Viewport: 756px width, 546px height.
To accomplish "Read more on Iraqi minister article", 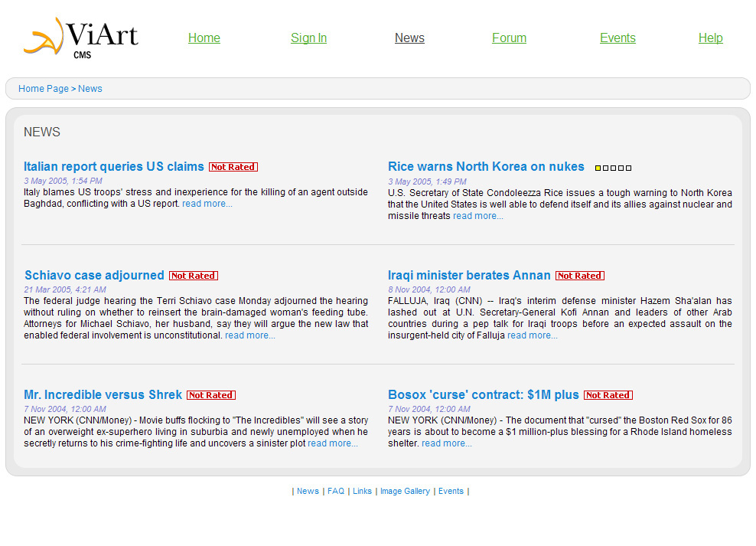I will click(533, 335).
